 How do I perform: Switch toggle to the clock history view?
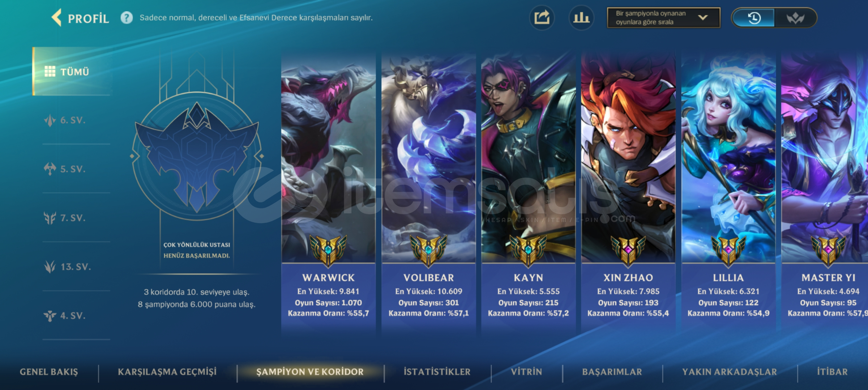753,18
